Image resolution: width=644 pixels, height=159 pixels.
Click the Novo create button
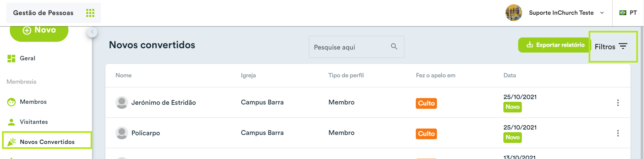pyautogui.click(x=39, y=31)
